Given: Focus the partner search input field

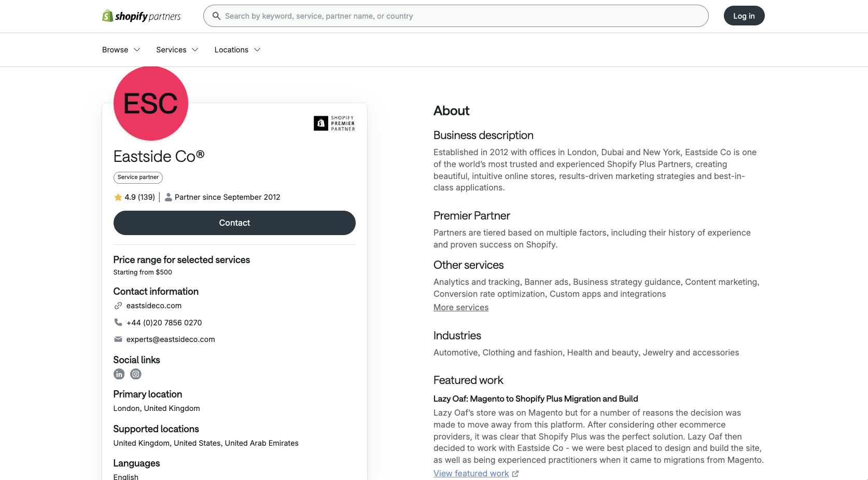Looking at the screenshot, I should pyautogui.click(x=456, y=16).
